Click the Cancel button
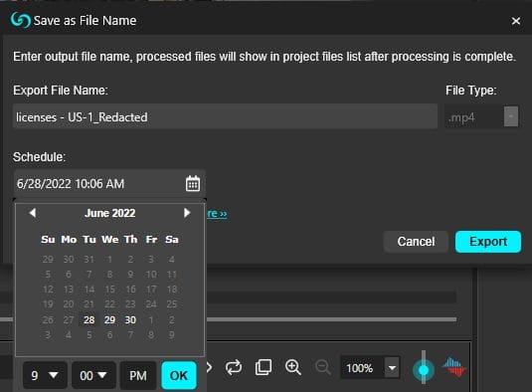Screen dimensions: 532x392 point(416,242)
